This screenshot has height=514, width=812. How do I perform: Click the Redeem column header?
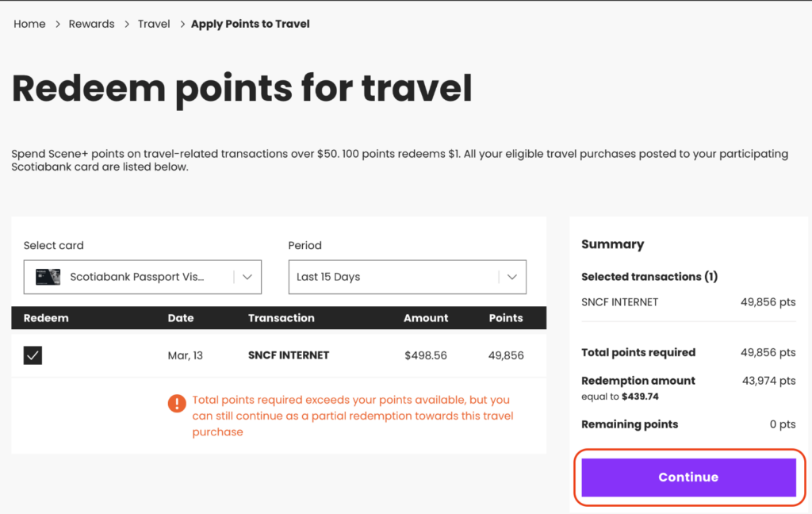point(46,318)
